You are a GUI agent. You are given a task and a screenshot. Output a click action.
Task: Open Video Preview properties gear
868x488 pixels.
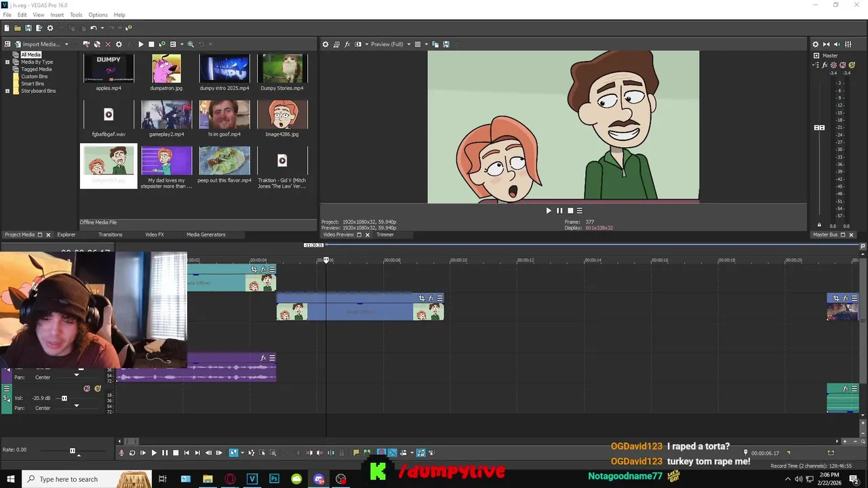(x=325, y=44)
